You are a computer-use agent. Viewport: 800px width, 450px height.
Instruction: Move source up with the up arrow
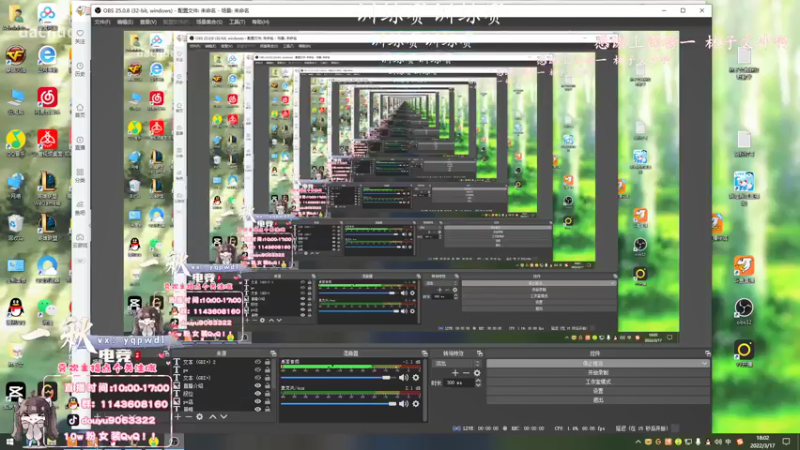pos(213,417)
